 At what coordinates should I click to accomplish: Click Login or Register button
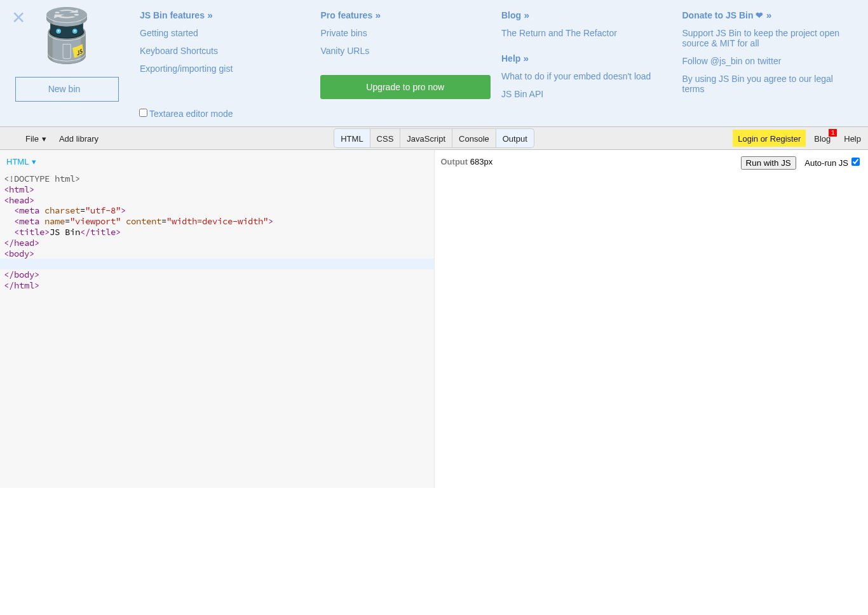click(769, 139)
